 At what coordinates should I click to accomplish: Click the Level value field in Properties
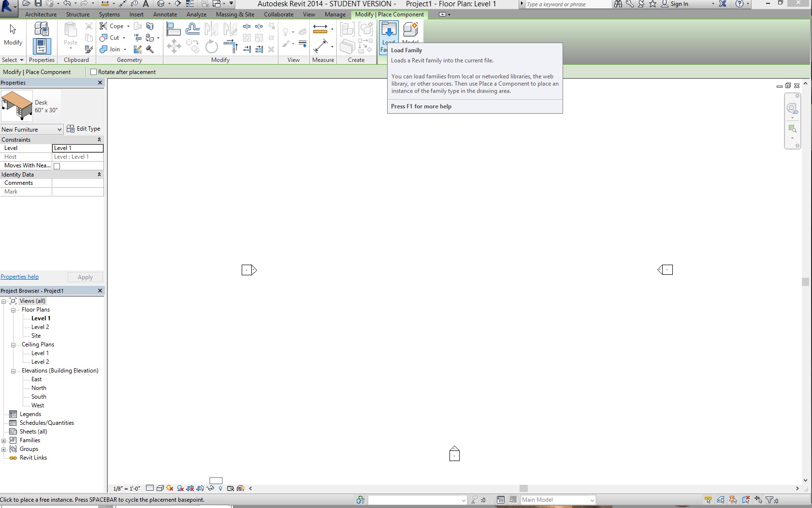[x=78, y=148]
